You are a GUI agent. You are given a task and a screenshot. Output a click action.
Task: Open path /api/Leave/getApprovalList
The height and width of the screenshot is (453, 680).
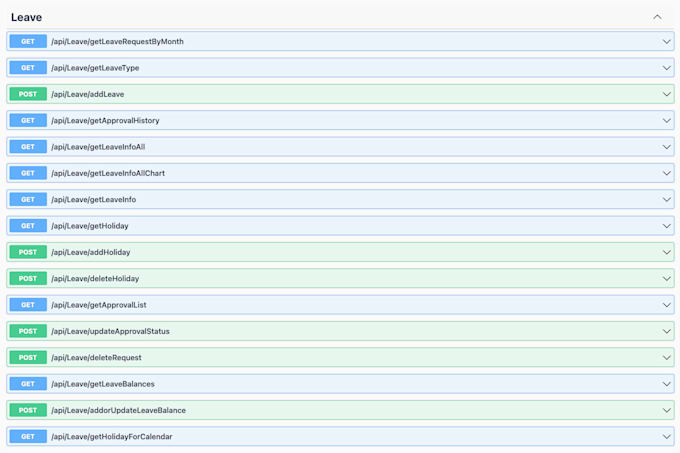tap(99, 305)
